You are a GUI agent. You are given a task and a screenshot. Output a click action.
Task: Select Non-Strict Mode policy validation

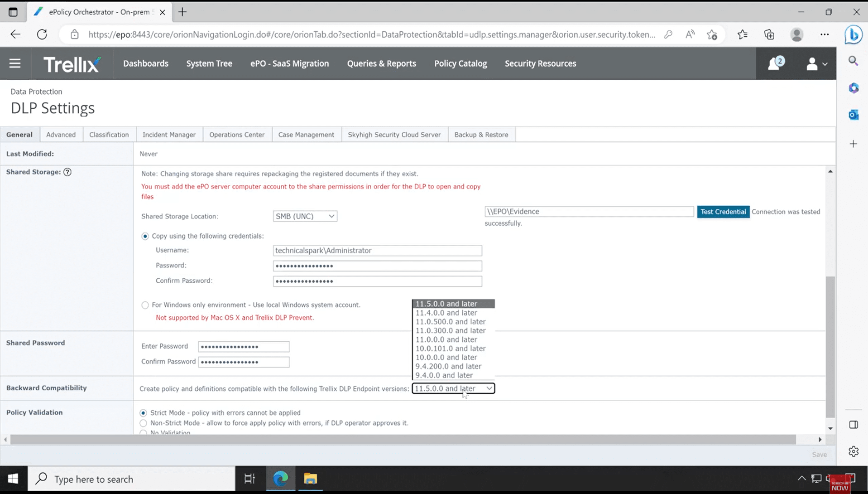[x=143, y=423]
